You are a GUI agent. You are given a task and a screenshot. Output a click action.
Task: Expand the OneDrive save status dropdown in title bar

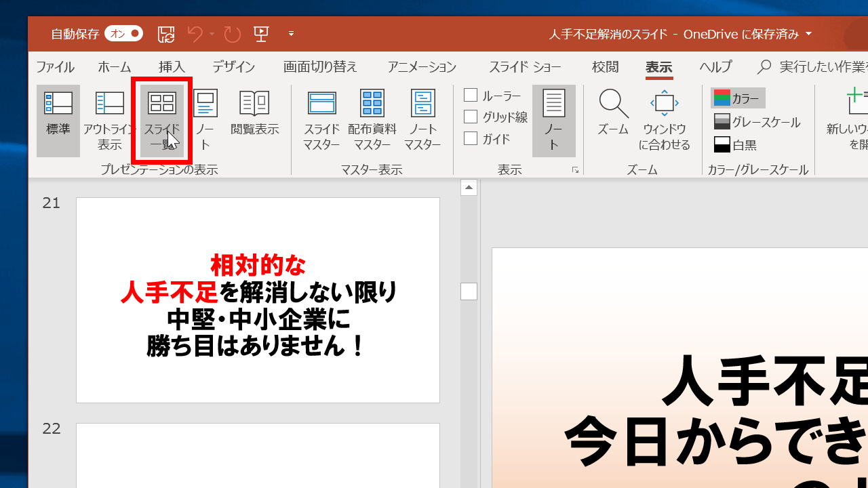tap(808, 34)
